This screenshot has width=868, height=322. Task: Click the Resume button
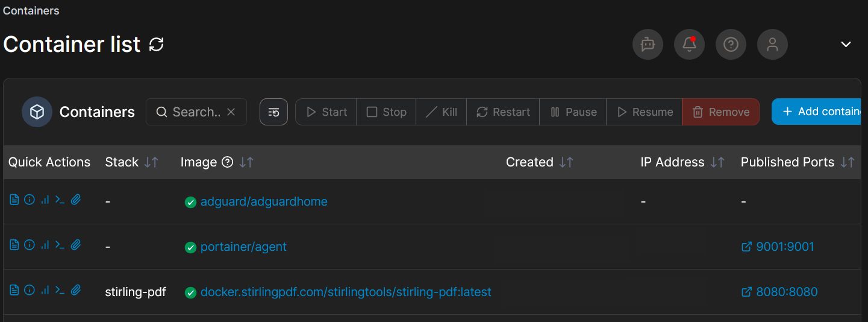tap(645, 112)
